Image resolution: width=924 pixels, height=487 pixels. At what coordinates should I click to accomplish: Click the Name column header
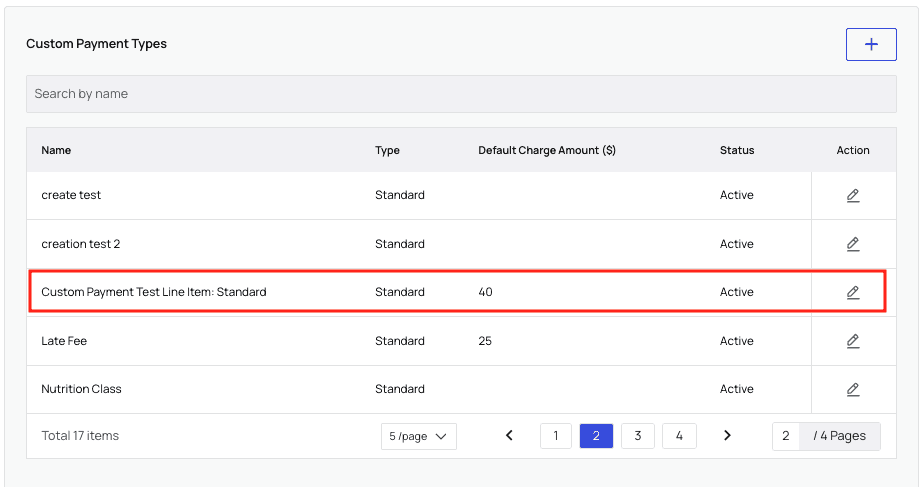56,151
